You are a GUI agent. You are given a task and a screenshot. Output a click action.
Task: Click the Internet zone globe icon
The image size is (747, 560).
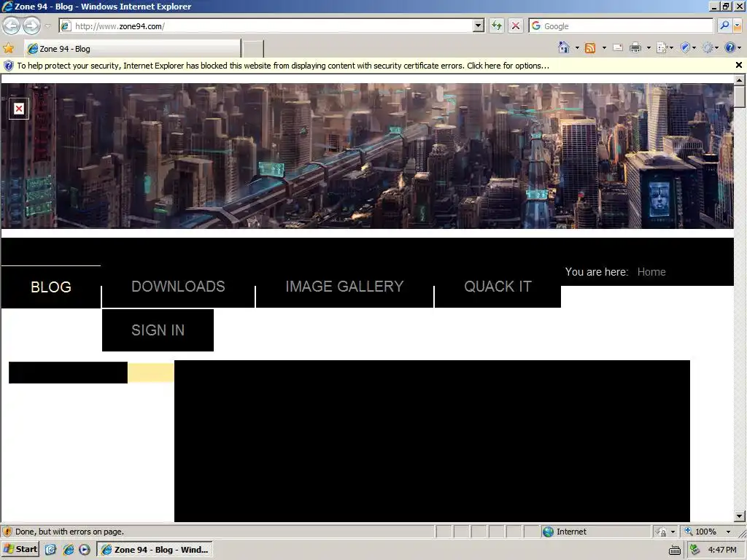pyautogui.click(x=549, y=532)
